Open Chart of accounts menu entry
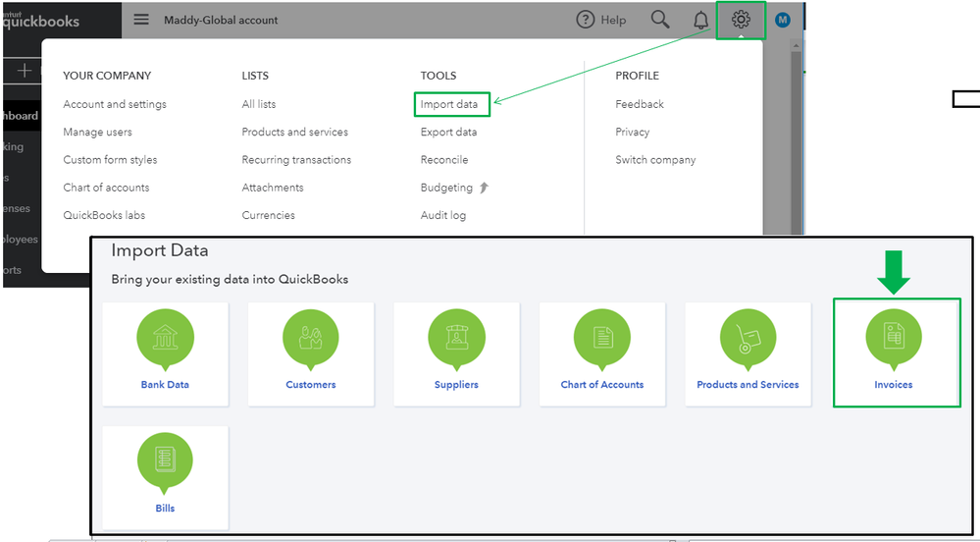 coord(106,188)
